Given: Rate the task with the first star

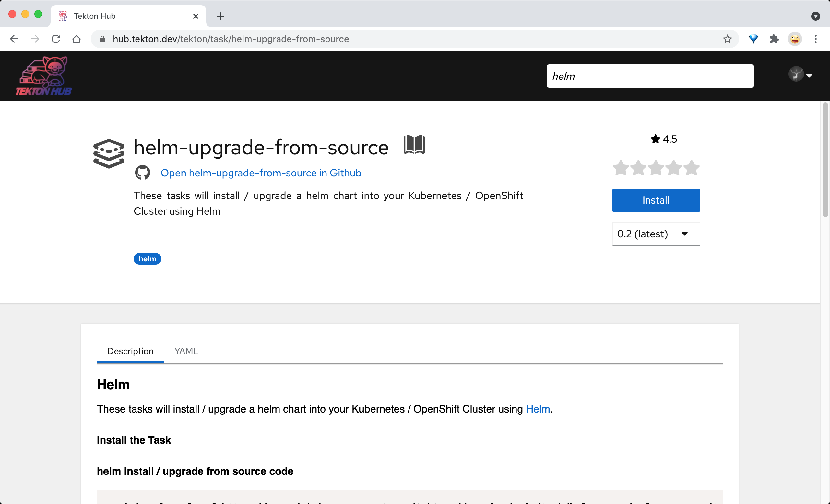Looking at the screenshot, I should (621, 168).
